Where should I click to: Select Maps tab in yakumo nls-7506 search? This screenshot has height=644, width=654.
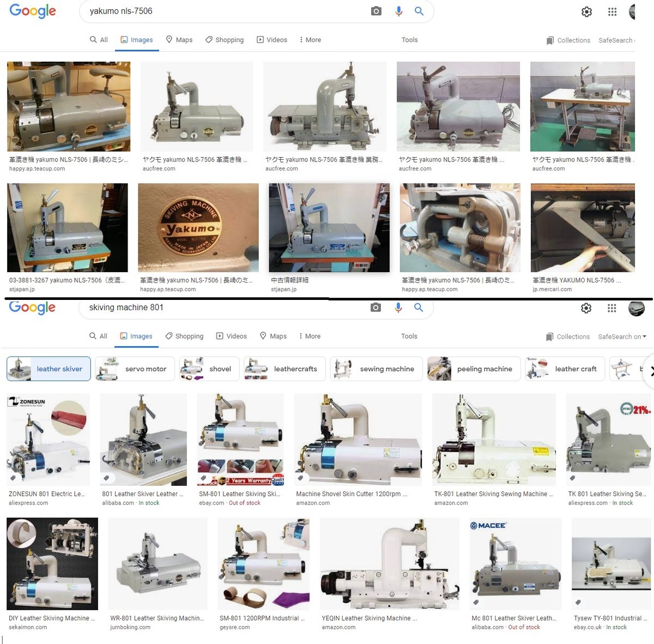pos(179,40)
